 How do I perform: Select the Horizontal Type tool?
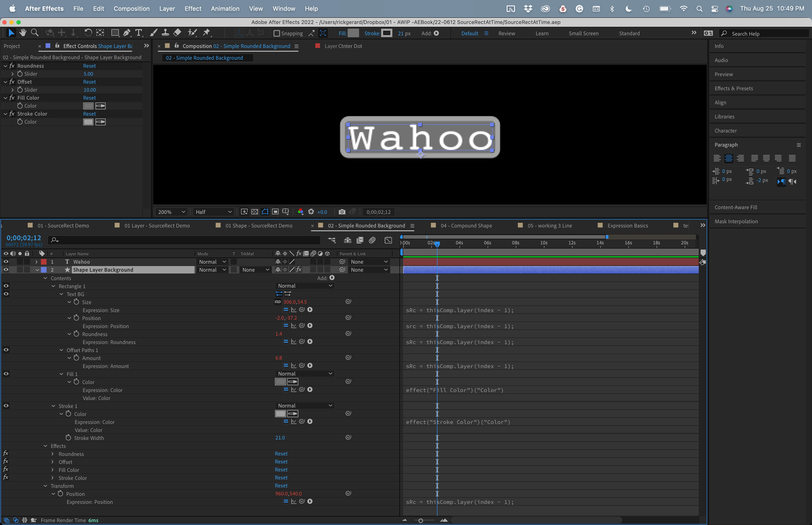[x=138, y=33]
